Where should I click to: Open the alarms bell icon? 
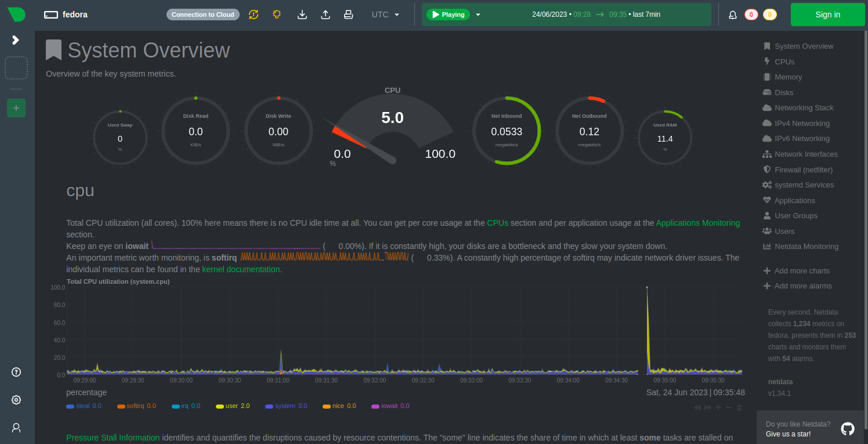point(733,15)
